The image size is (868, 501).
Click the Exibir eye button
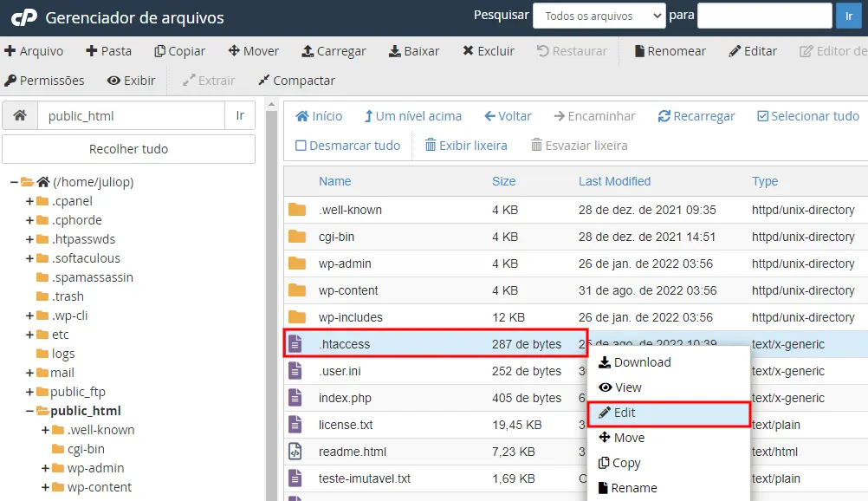[x=131, y=81]
